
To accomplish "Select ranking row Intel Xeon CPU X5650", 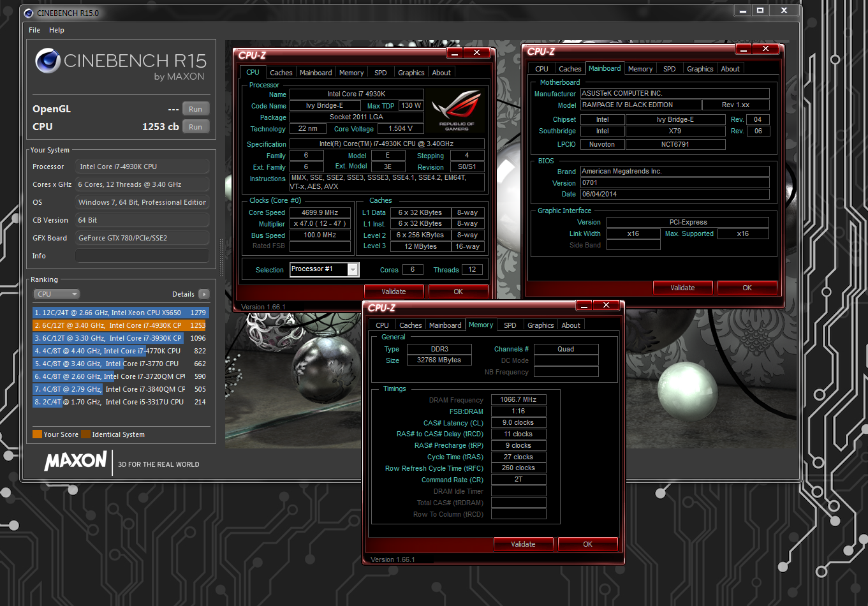I will 121,313.
